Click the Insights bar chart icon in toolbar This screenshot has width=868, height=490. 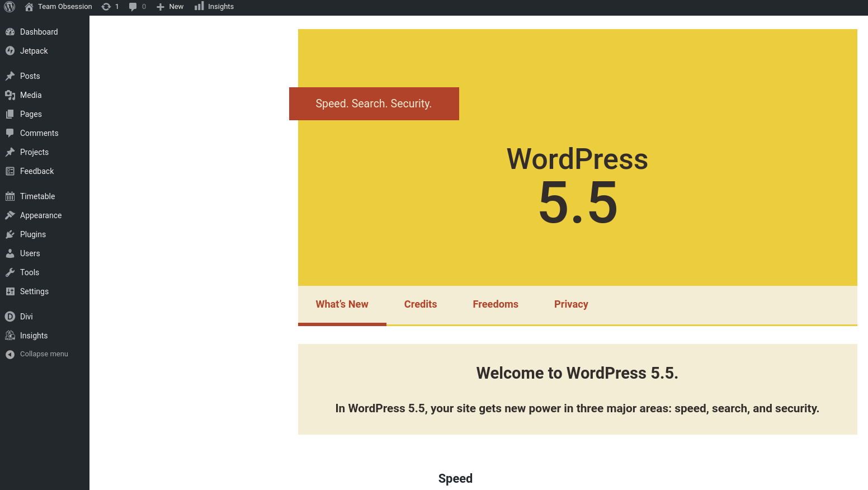[x=199, y=7]
